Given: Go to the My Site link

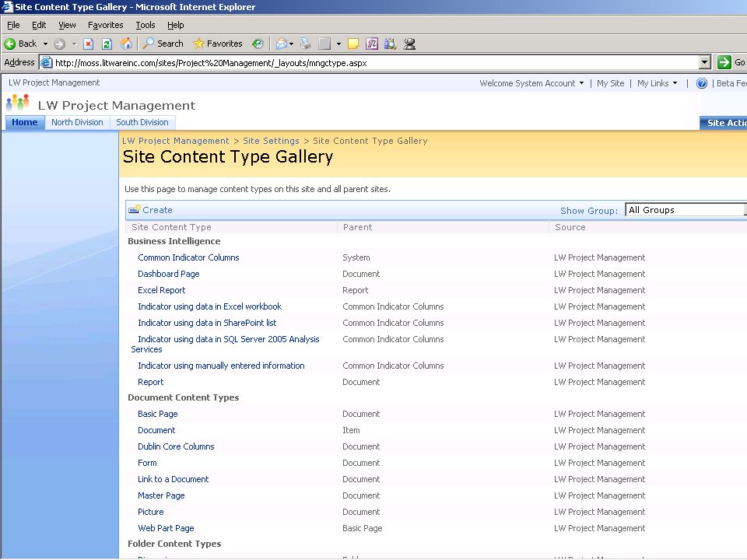Looking at the screenshot, I should pos(610,83).
